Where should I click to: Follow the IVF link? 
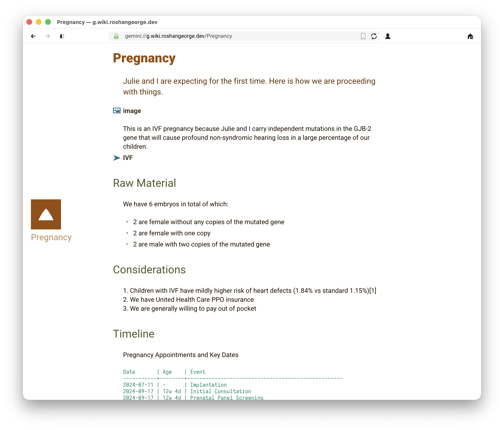click(128, 158)
